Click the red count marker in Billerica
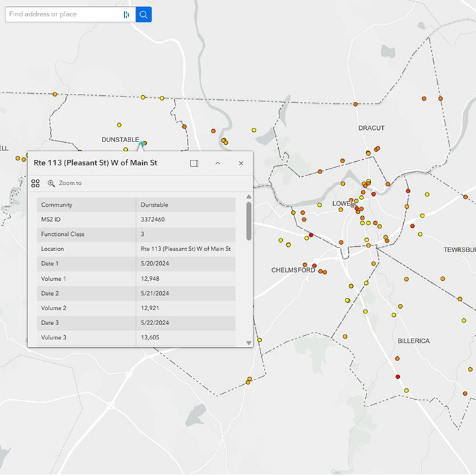This screenshot has height=476, width=476. tap(398, 377)
